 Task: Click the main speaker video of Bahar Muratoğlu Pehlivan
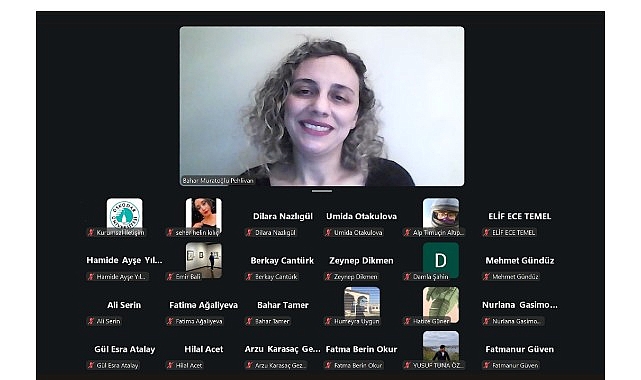pos(322,106)
